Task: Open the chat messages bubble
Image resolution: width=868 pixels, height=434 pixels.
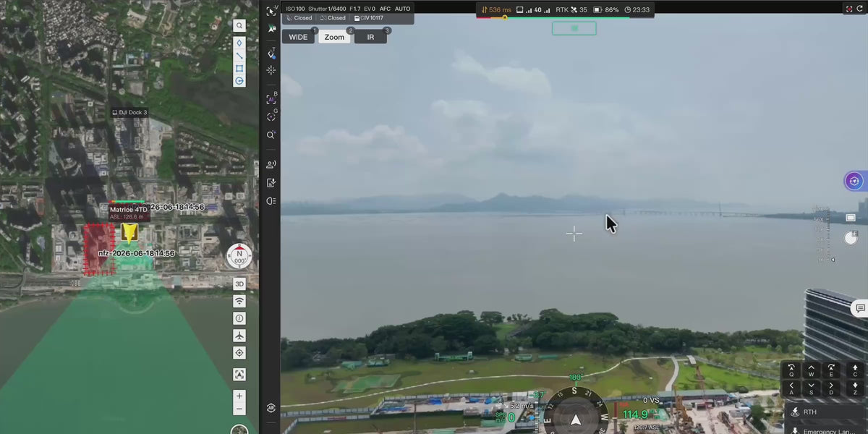Action: [860, 308]
